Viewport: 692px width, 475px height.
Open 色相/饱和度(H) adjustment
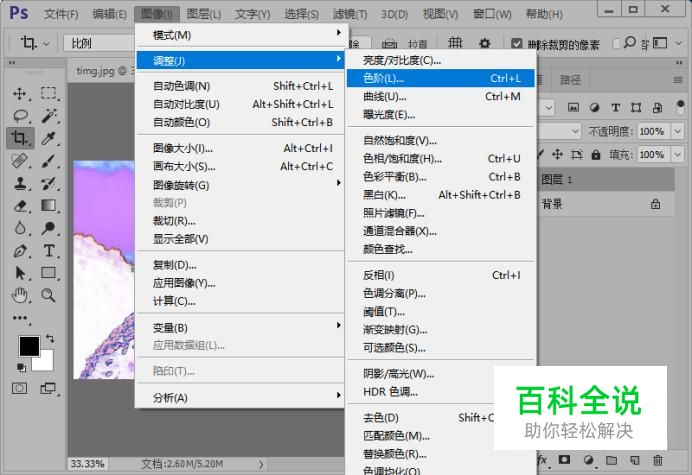[x=441, y=159]
